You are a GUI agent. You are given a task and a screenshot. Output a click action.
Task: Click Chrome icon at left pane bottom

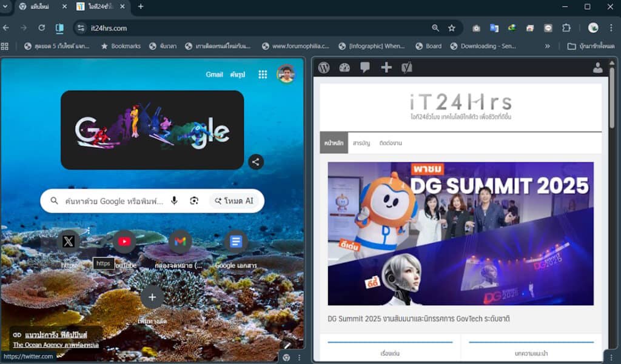(286, 358)
